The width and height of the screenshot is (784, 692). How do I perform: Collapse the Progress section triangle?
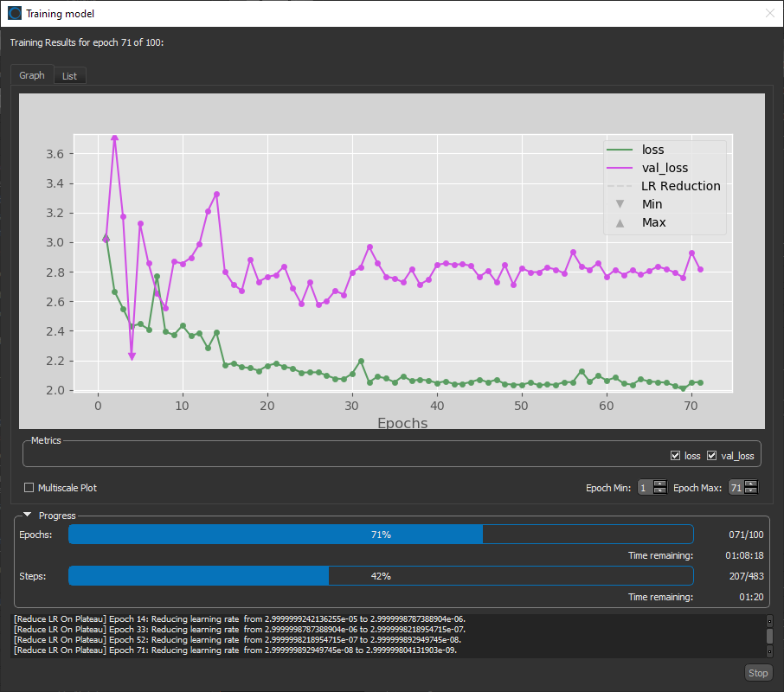28,516
